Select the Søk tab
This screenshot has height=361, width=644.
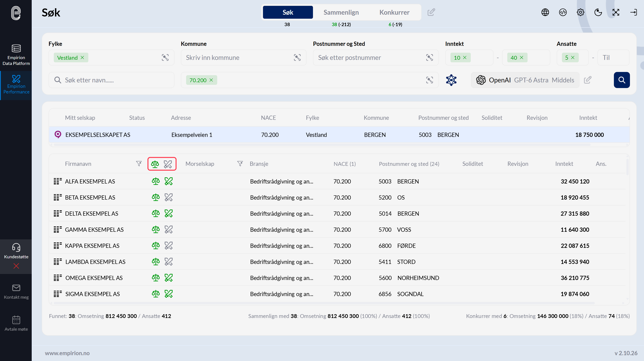pyautogui.click(x=288, y=12)
